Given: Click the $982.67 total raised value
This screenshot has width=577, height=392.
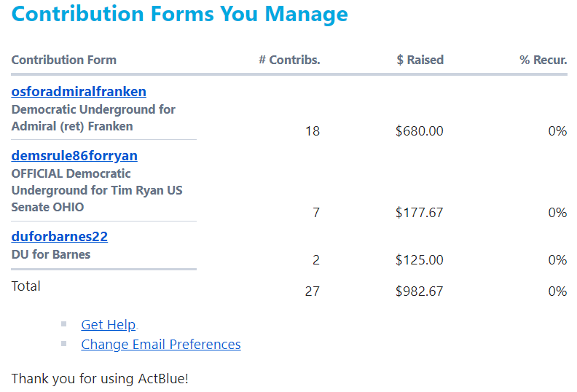Looking at the screenshot, I should pos(419,291).
